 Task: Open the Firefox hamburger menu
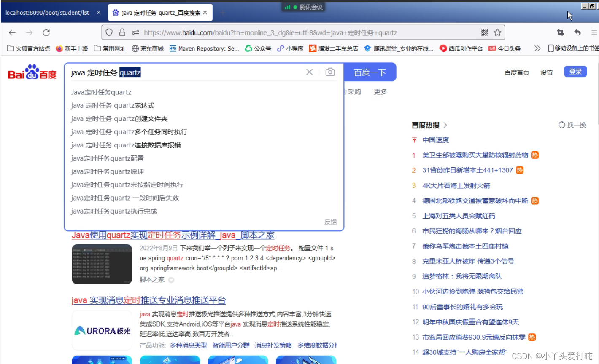click(x=594, y=32)
